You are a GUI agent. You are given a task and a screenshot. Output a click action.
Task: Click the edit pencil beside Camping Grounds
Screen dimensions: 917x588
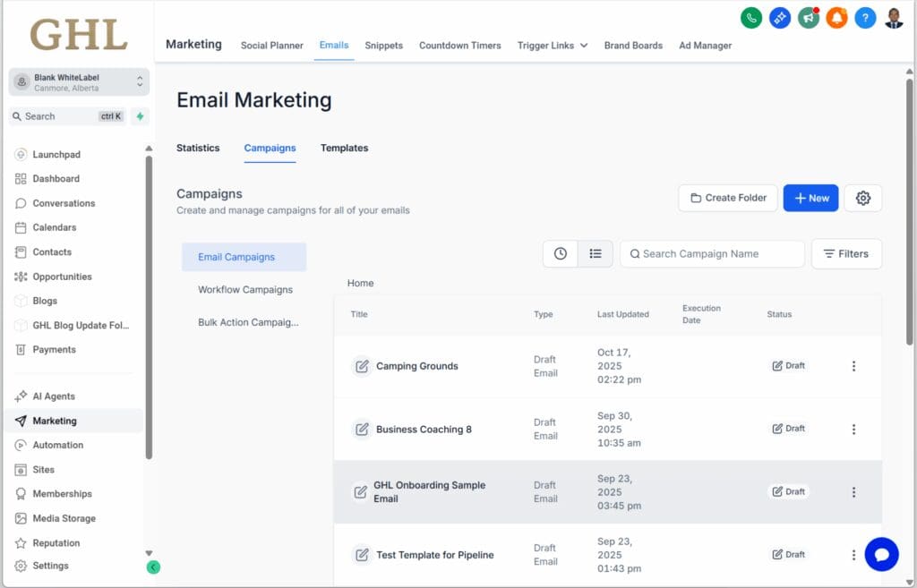[362, 366]
